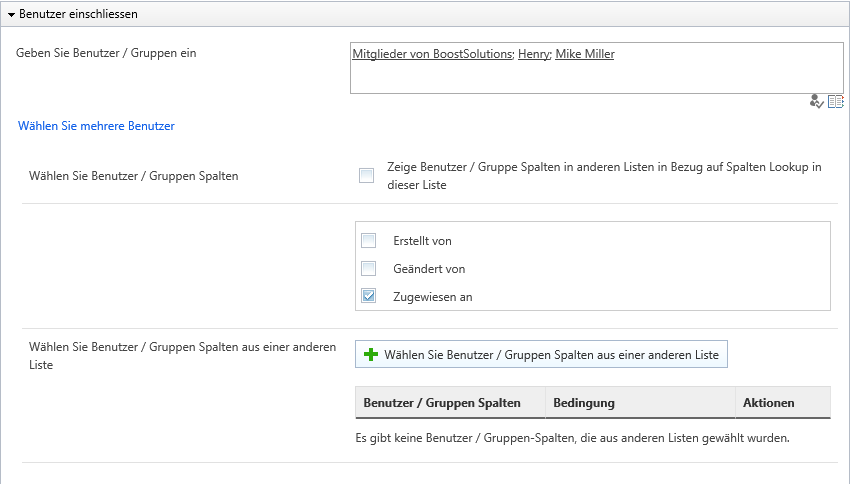The height and width of the screenshot is (484, 851).
Task: Select the Mike Miller user entry
Action: click(x=585, y=54)
